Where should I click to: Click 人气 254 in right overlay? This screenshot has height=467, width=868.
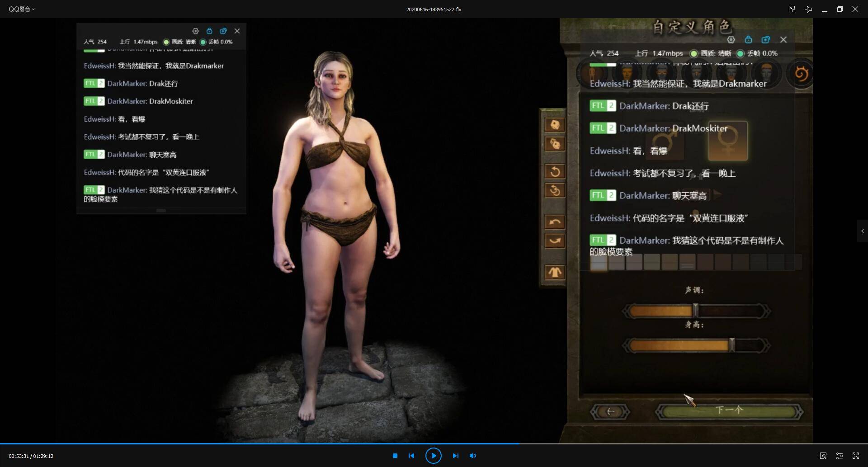604,53
